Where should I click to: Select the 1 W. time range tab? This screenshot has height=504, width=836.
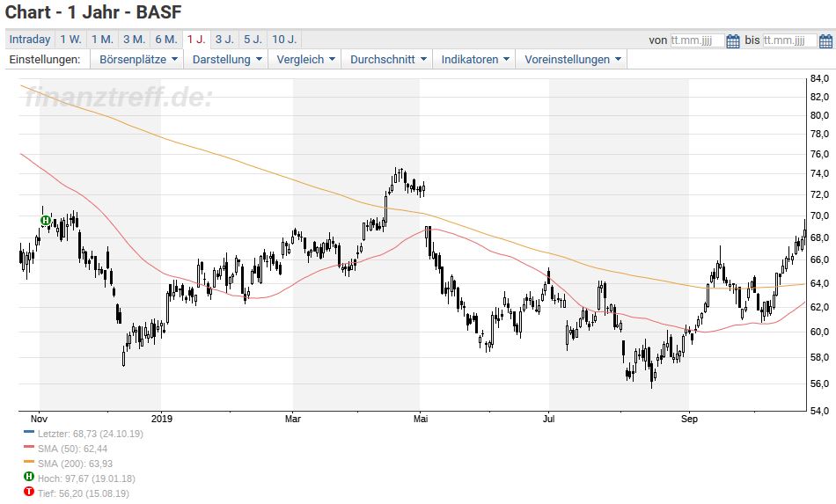click(x=70, y=40)
